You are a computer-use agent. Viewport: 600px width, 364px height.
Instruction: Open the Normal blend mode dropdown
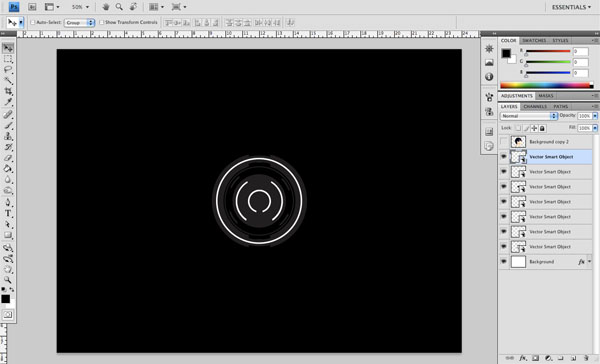(x=529, y=116)
